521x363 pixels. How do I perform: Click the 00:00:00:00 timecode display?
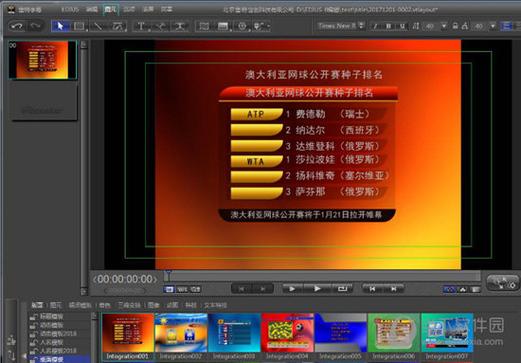click(125, 279)
